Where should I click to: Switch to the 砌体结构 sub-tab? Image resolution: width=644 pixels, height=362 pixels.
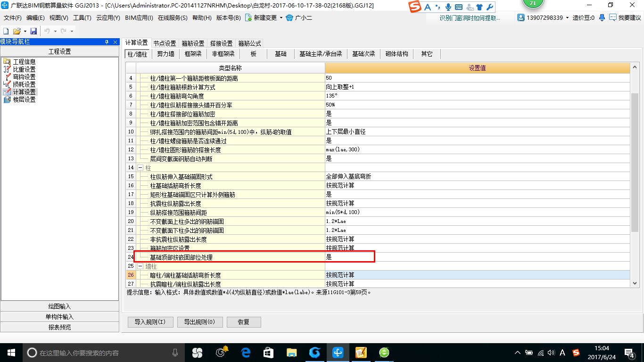tap(397, 54)
